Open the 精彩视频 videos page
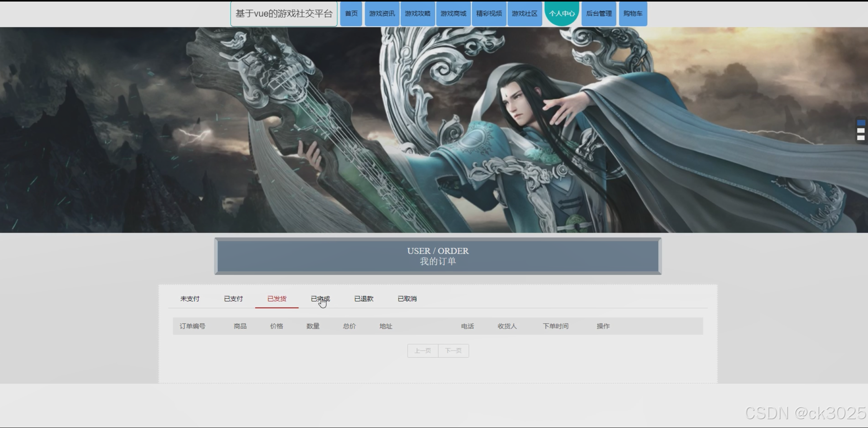 [489, 13]
